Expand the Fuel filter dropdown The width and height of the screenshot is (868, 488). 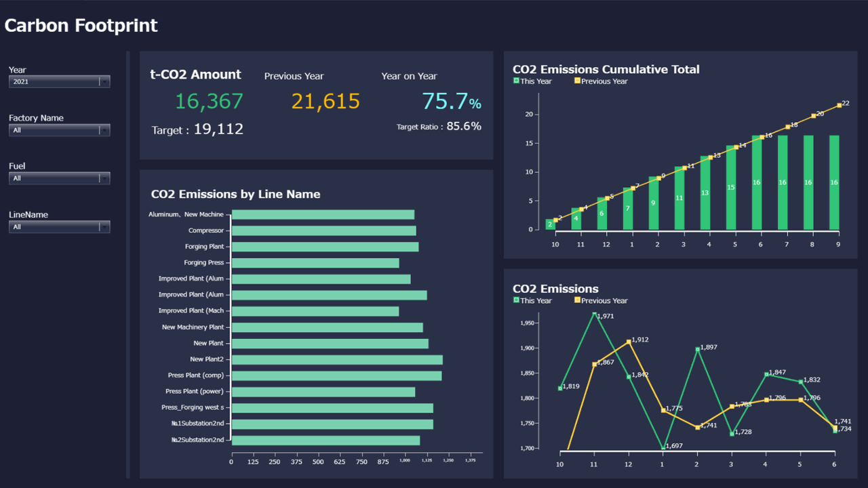(x=60, y=178)
